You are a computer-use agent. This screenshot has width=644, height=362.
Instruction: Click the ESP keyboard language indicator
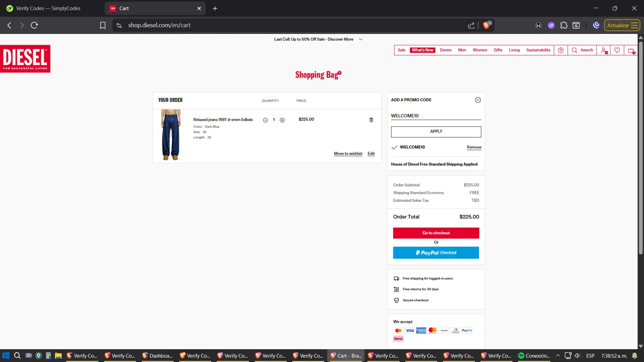click(x=590, y=356)
